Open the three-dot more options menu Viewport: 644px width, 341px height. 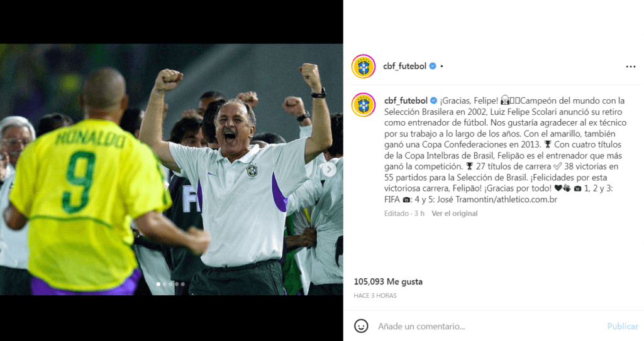click(x=630, y=67)
